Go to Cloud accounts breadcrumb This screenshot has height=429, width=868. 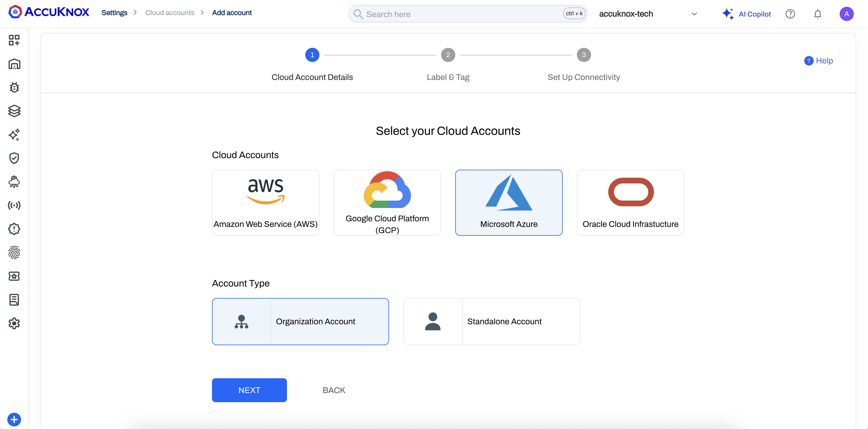point(170,12)
